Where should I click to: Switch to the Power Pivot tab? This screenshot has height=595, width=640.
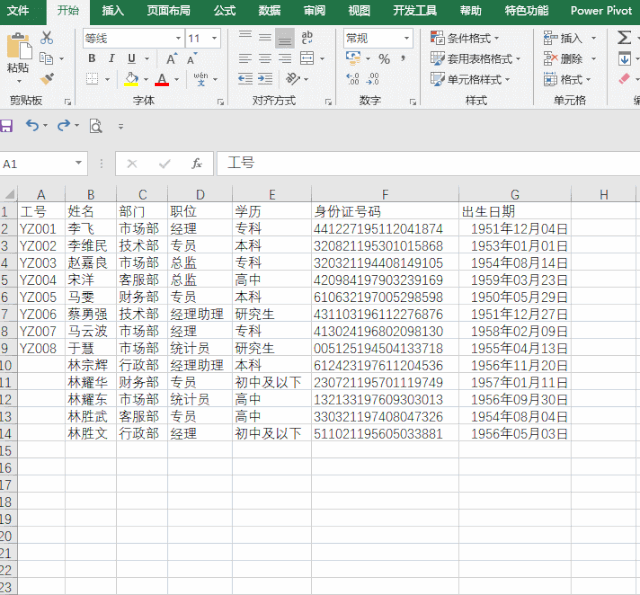click(601, 11)
